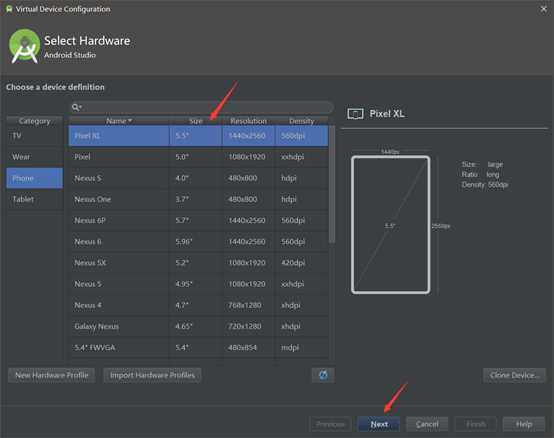This screenshot has height=438, width=554.
Task: Click the search magnifier icon
Action: pyautogui.click(x=76, y=107)
